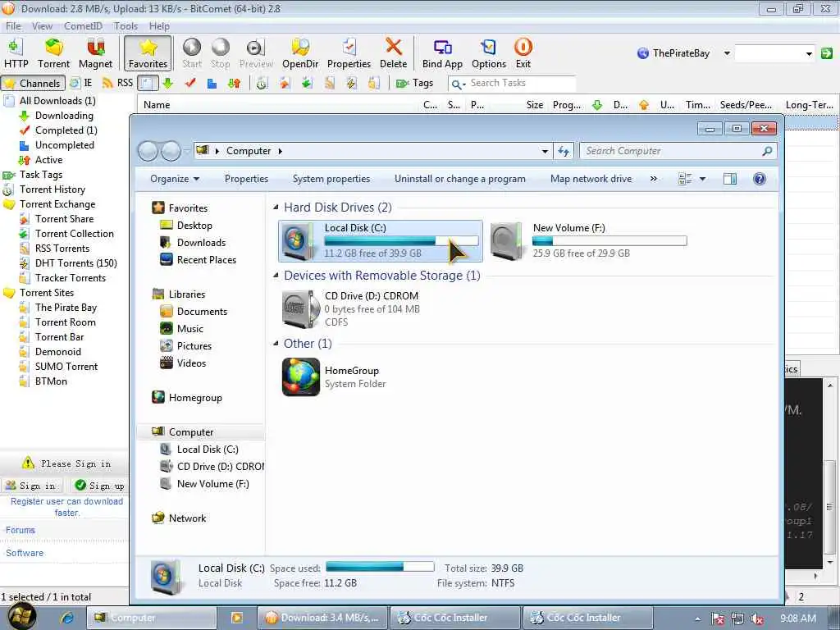Image resolution: width=840 pixels, height=630 pixels.
Task: Click the Preview toolbar icon
Action: coord(256,53)
